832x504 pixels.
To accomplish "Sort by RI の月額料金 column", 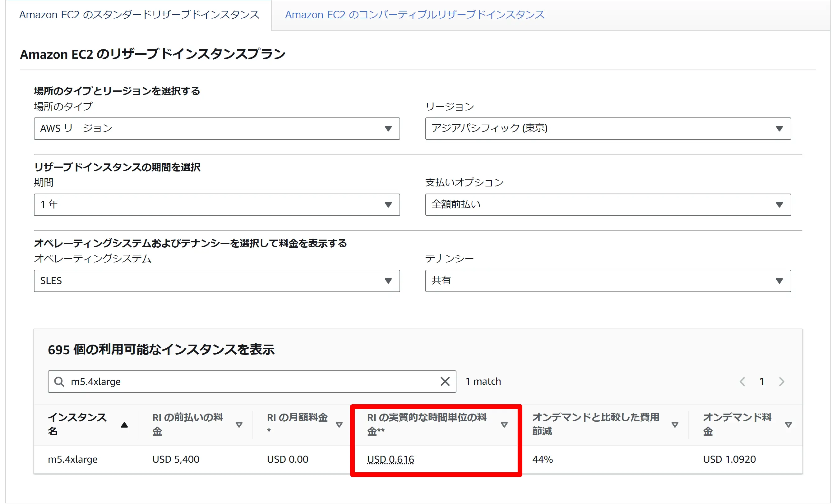I will pyautogui.click(x=339, y=425).
